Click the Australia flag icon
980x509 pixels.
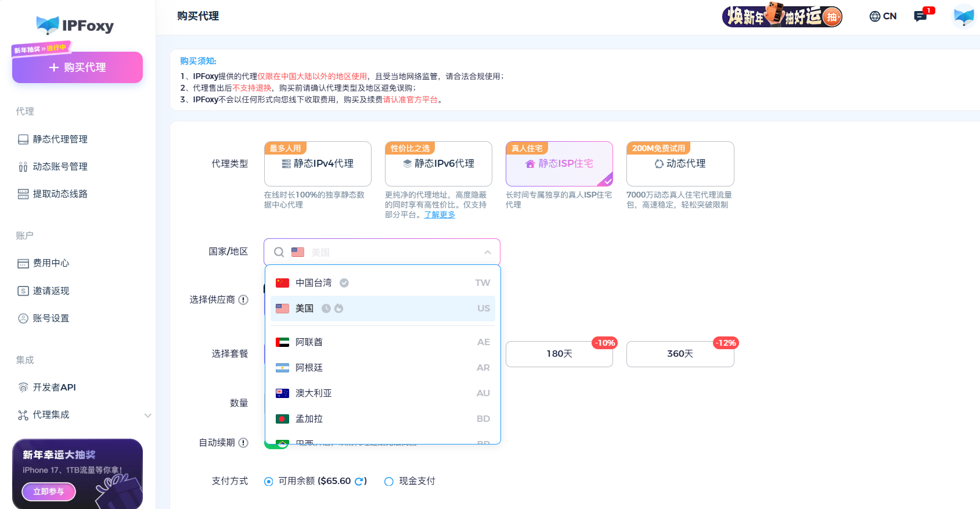283,393
